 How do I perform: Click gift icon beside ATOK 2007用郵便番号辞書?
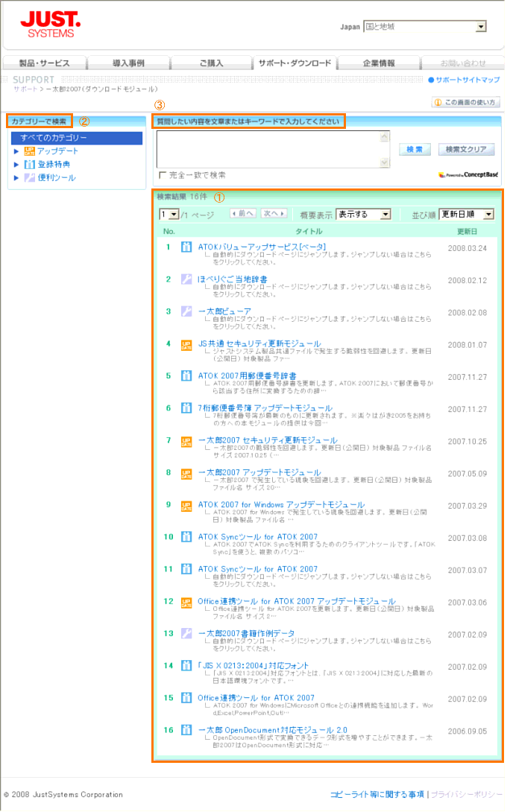[186, 376]
